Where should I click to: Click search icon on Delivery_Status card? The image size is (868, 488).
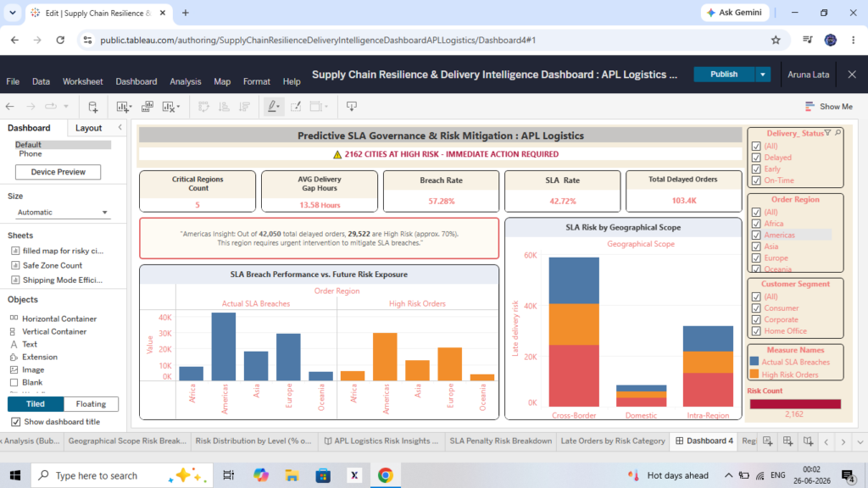[x=838, y=133]
